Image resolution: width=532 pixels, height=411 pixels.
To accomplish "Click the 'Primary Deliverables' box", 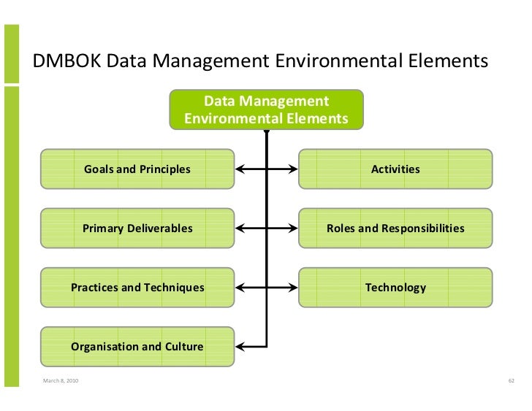I will [137, 228].
